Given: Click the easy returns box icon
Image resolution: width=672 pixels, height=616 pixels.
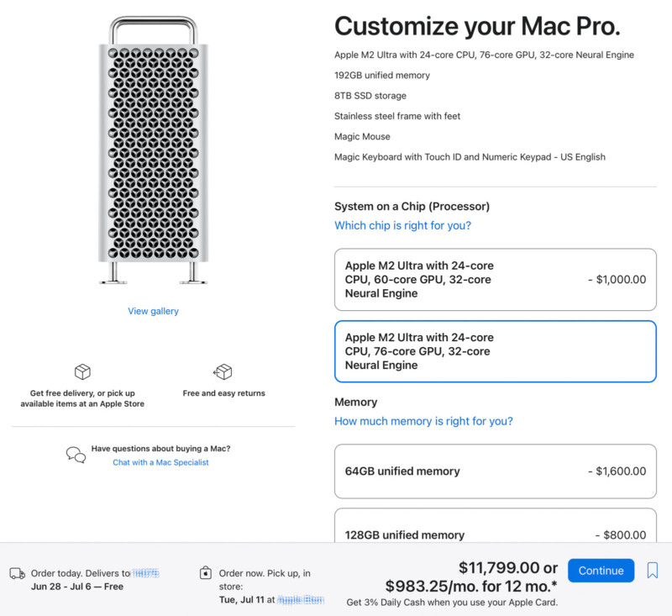Looking at the screenshot, I should [x=223, y=371].
